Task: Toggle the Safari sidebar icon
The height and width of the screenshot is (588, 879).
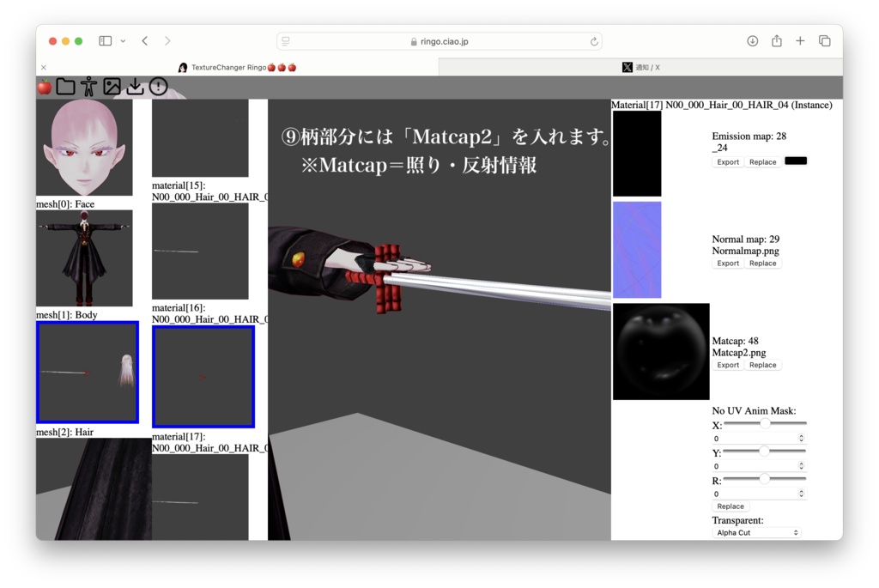Action: [104, 40]
